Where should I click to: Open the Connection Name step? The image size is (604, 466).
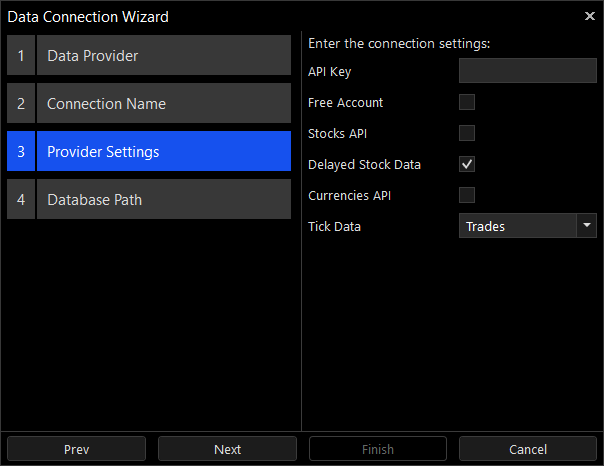163,104
